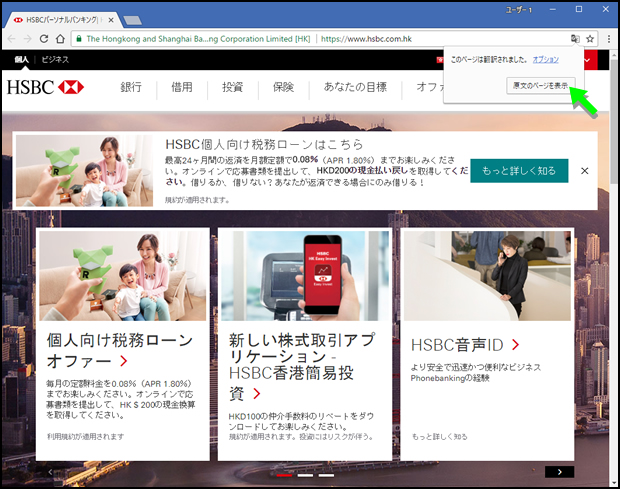Viewport: 620px width, 489px height.
Task: Select the second carousel indicator
Action: click(x=305, y=475)
